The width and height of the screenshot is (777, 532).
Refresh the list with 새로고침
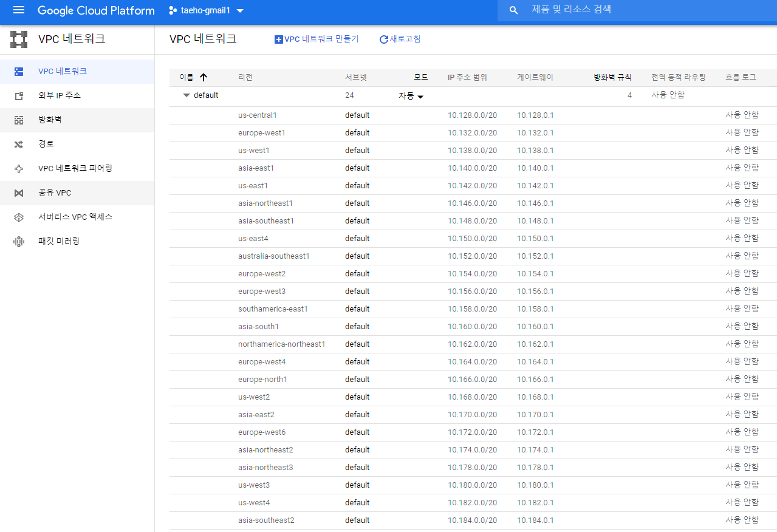click(x=399, y=39)
